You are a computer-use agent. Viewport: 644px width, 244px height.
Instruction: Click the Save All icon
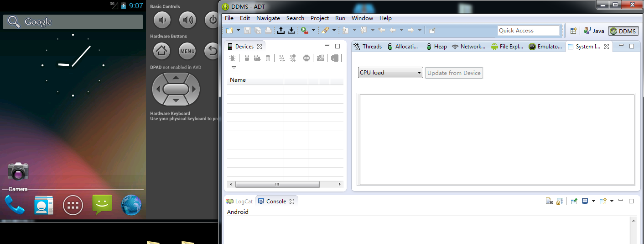258,30
